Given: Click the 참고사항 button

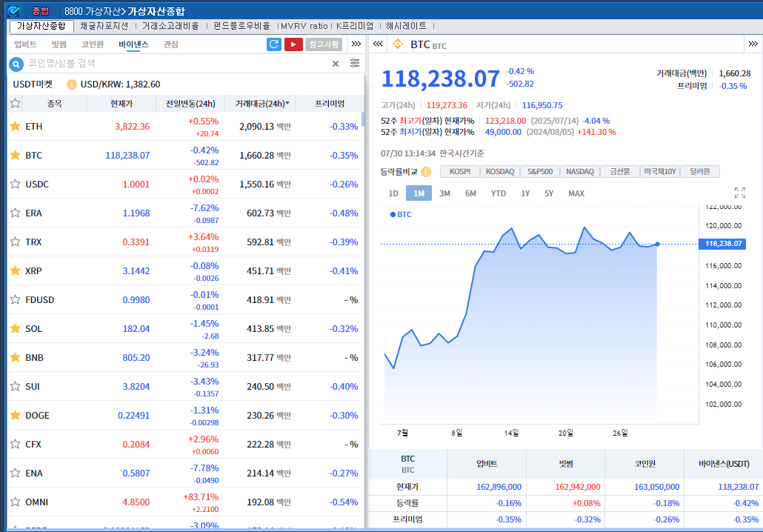Looking at the screenshot, I should point(324,44).
